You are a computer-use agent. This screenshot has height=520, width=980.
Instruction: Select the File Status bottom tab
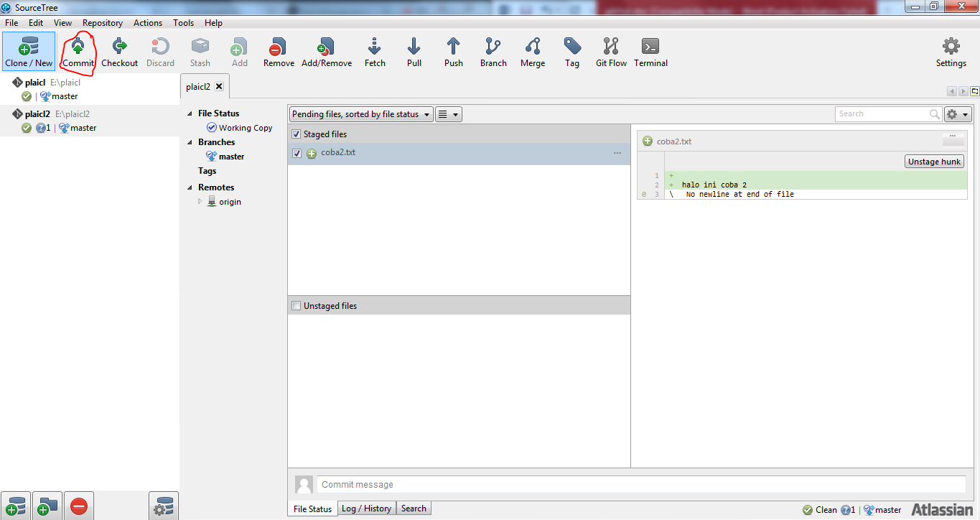pyautogui.click(x=312, y=509)
